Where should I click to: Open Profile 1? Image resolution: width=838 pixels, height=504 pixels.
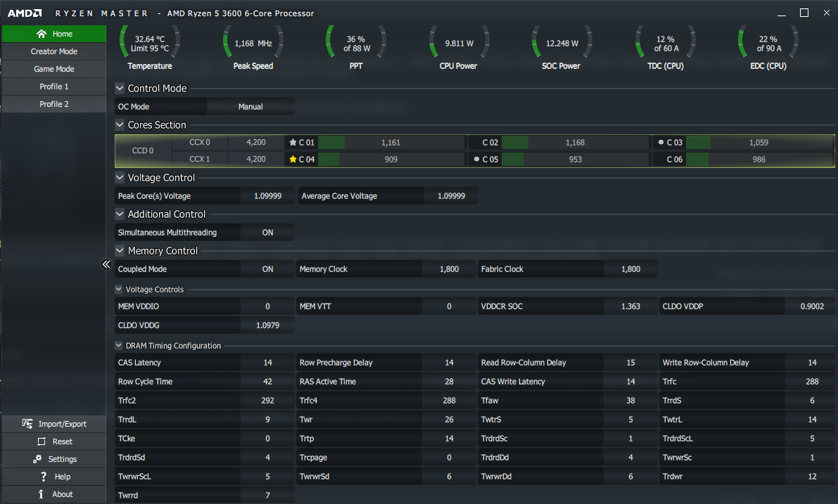tap(54, 86)
